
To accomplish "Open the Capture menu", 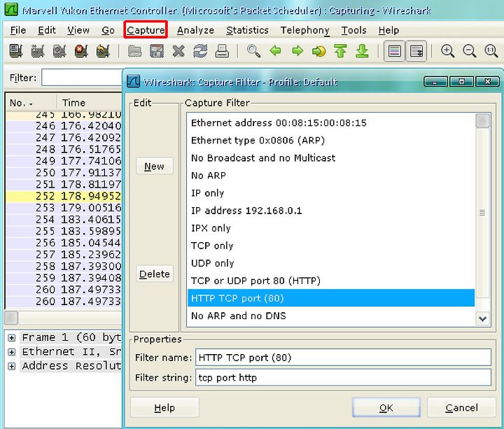I will (146, 30).
